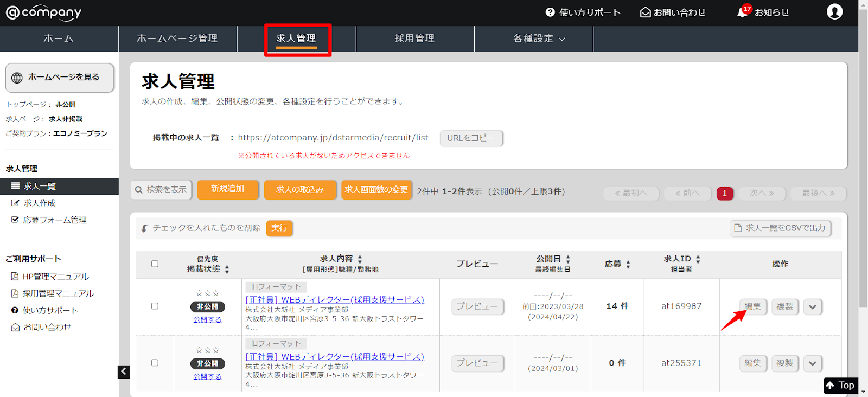
Task: Open more actions dropdown for job at169987
Action: click(x=812, y=307)
